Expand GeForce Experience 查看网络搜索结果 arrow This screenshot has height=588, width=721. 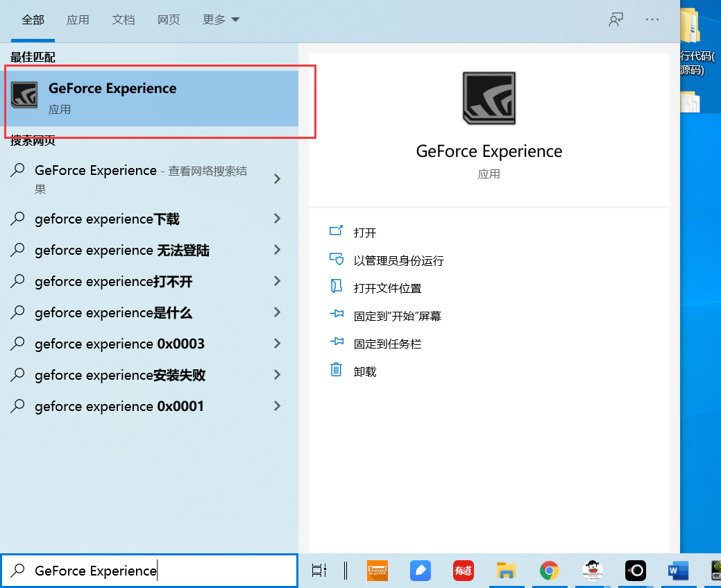[278, 178]
